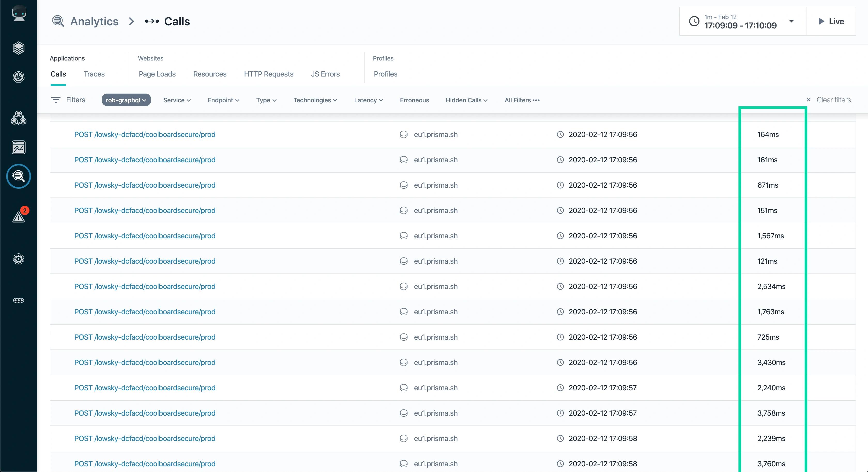Switch to the HTTP Requests tab
Viewport: 868px width, 472px height.
click(269, 74)
